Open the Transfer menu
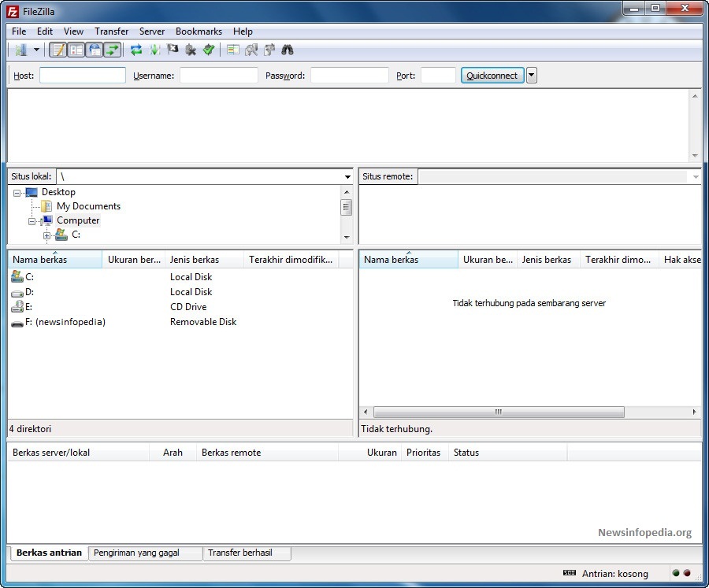 [111, 31]
